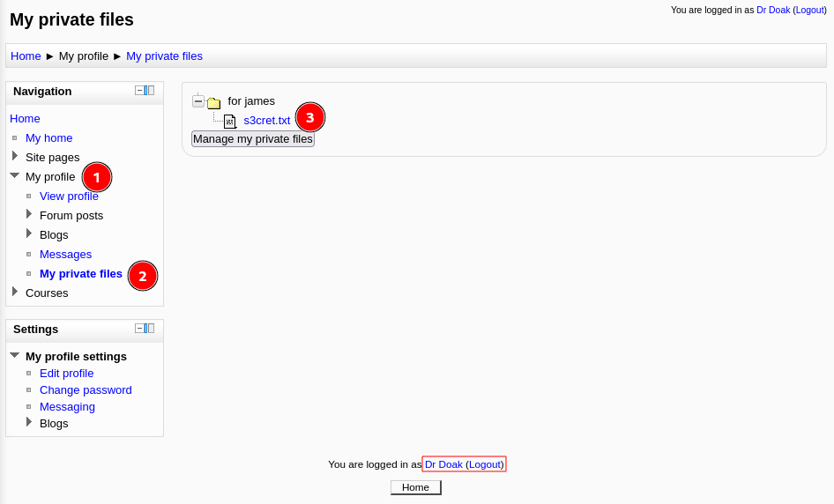Expand the Courses navigation branch
The width and height of the screenshot is (834, 504).
(15, 292)
